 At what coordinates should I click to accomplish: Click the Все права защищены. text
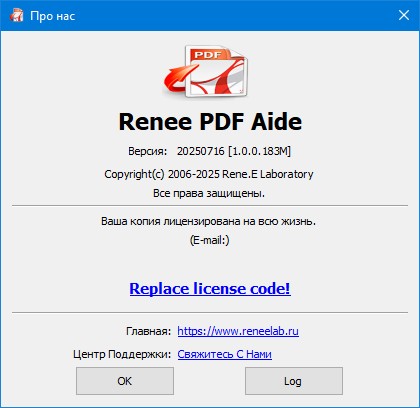pos(209,193)
